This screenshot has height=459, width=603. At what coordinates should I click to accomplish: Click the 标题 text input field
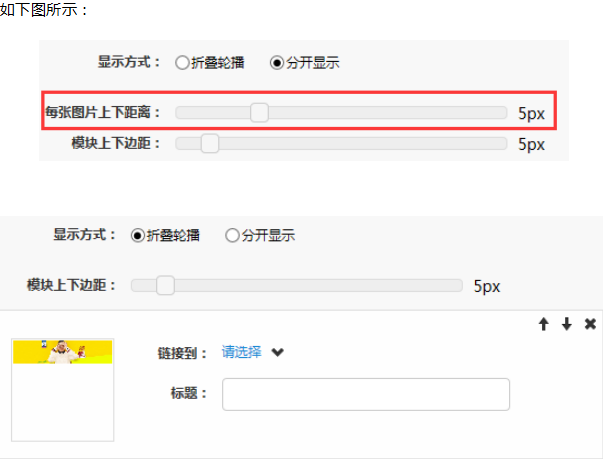tap(365, 394)
